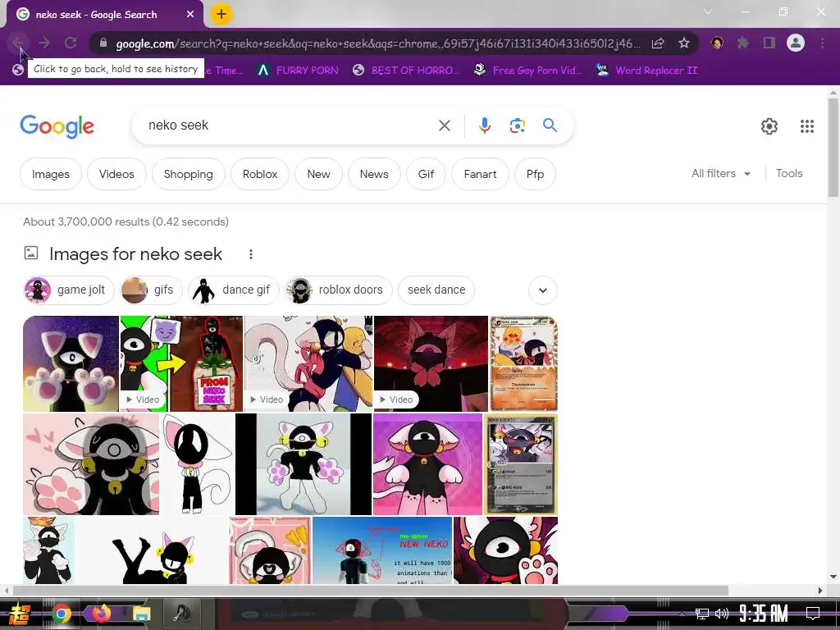Select the News filter tab

pyautogui.click(x=374, y=174)
